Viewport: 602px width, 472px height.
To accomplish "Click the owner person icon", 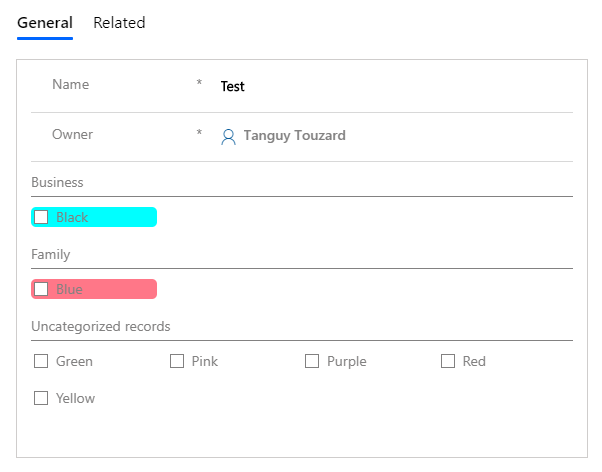I will point(228,136).
